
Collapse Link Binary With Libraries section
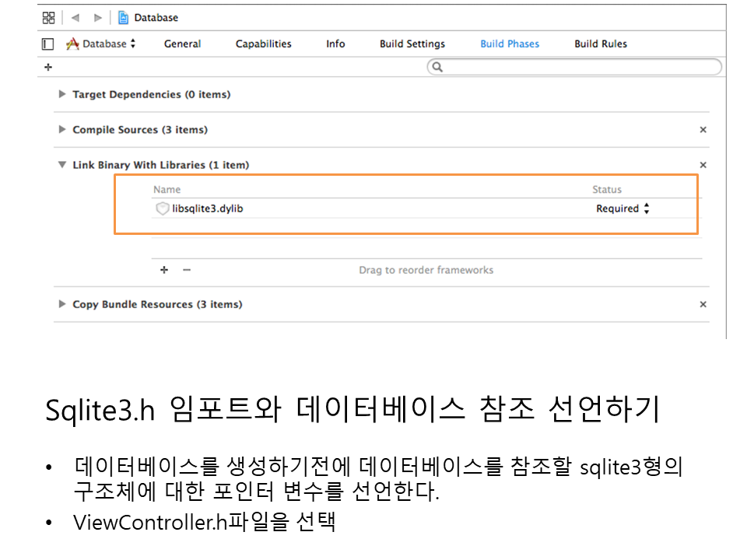coord(62,165)
